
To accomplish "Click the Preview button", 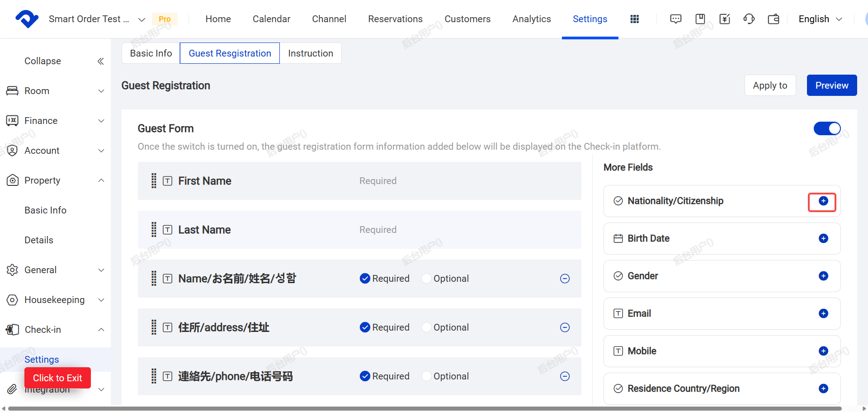I will (x=832, y=85).
